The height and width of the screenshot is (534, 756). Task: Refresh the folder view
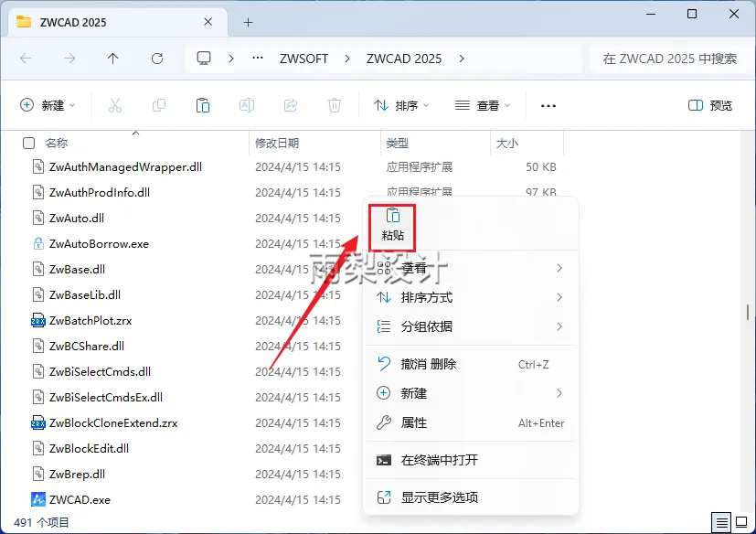click(157, 59)
